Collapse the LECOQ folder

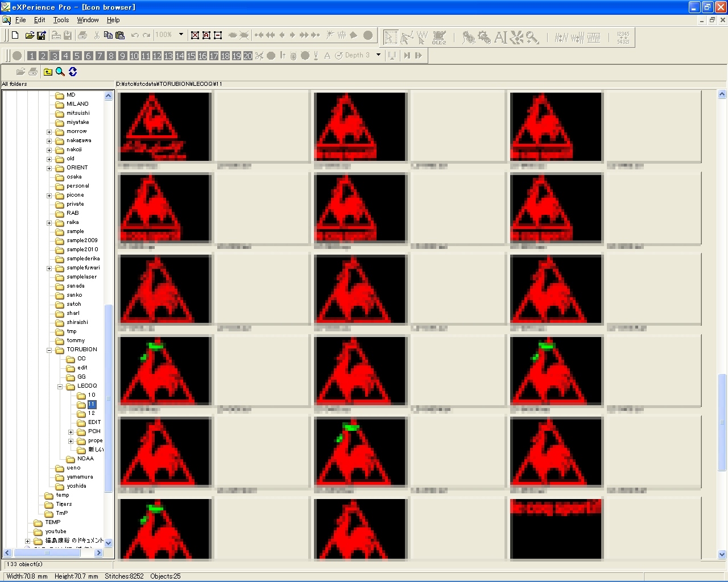tap(60, 386)
